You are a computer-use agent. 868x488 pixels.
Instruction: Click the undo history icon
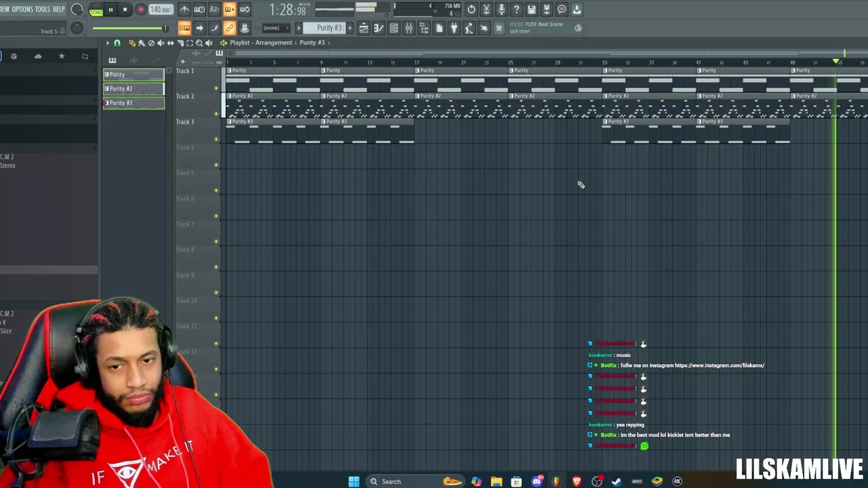[471, 9]
